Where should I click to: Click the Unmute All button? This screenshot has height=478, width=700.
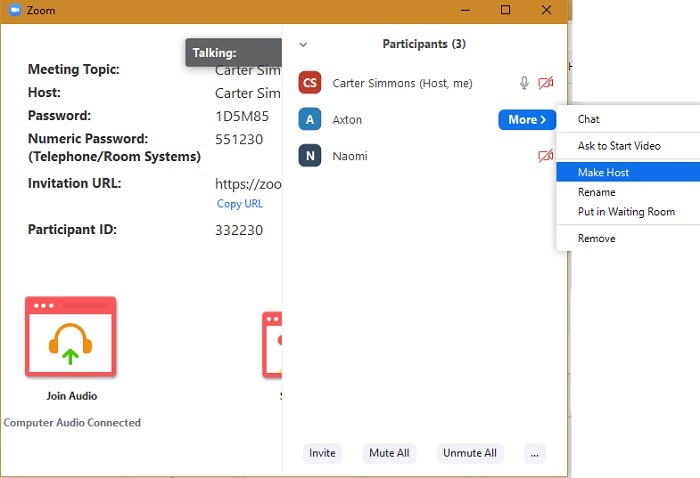point(470,453)
